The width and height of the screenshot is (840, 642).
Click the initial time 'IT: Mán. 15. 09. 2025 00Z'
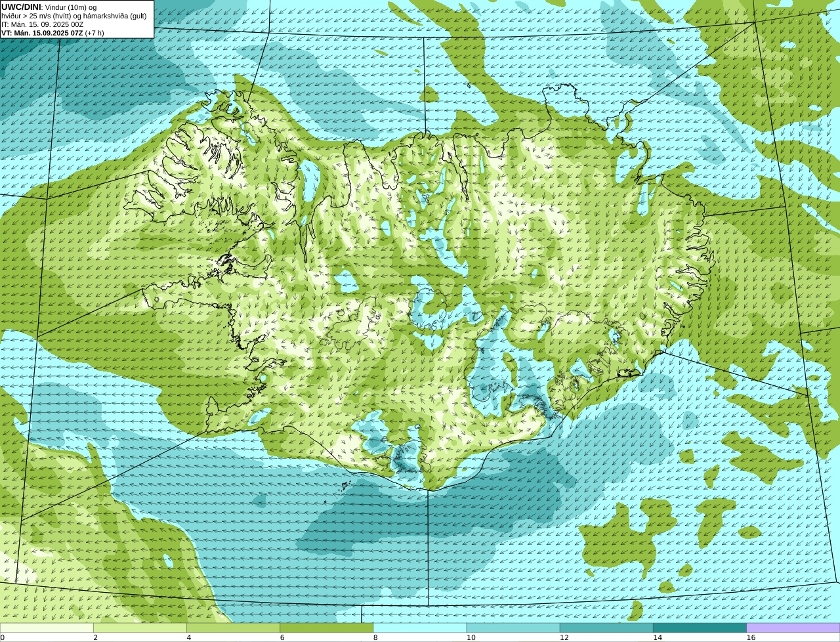pos(43,24)
